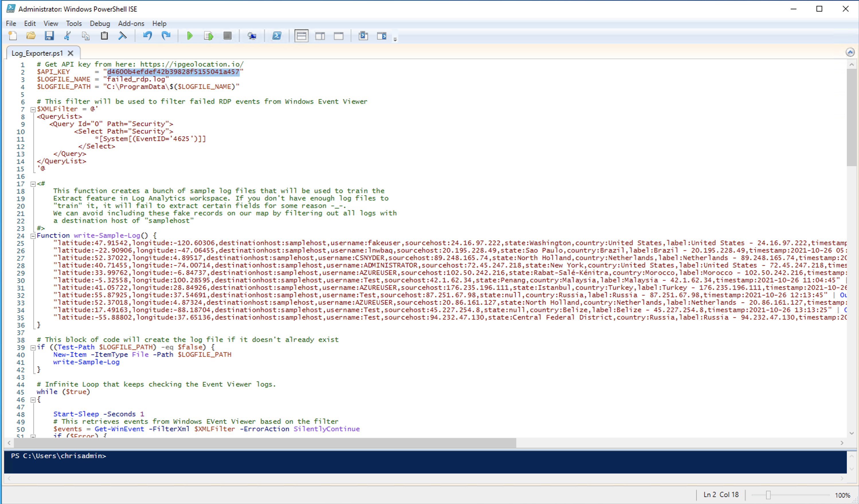Click the script pane vertical scrollbar up arrow
The height and width of the screenshot is (504, 859).
coord(852,64)
